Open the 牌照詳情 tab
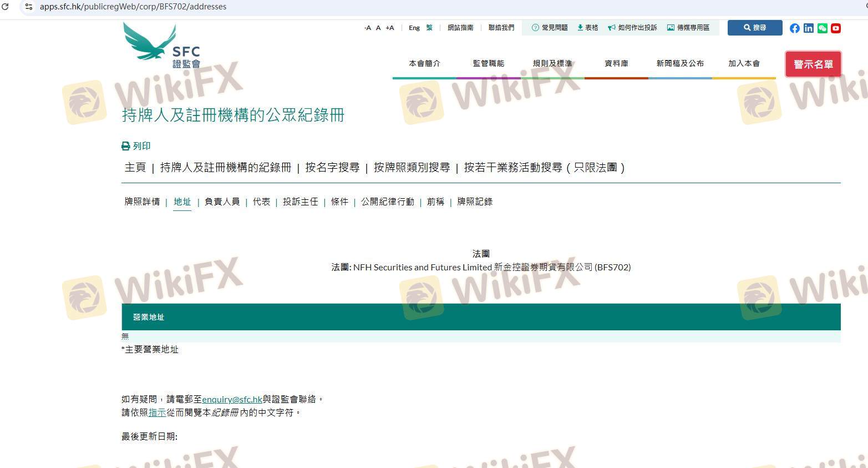This screenshot has height=468, width=868. [142, 202]
